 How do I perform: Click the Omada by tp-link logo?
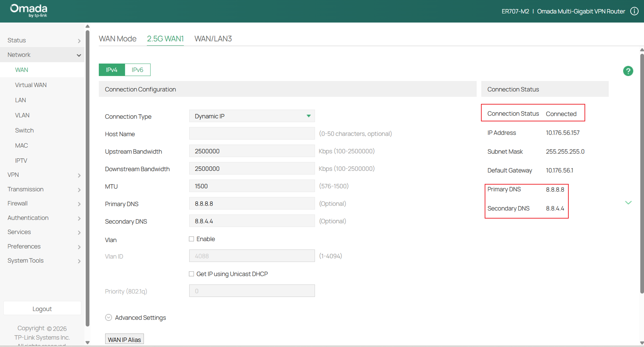28,11
